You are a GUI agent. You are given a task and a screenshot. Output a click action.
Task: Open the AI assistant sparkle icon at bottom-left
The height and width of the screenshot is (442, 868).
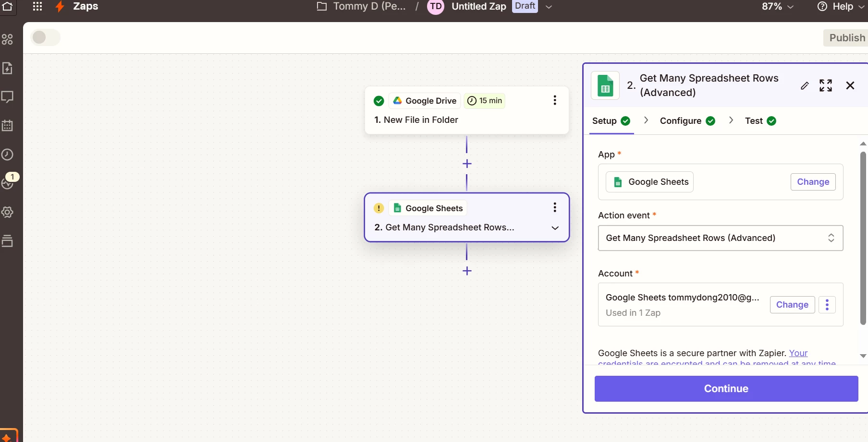[7, 437]
